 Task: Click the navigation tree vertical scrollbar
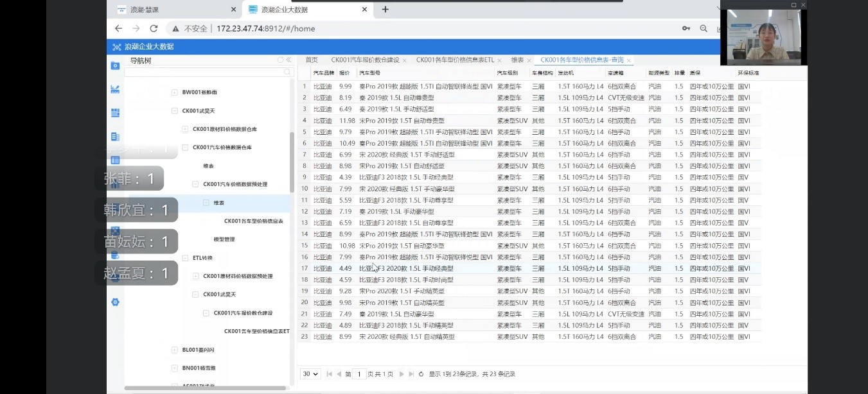[292, 162]
